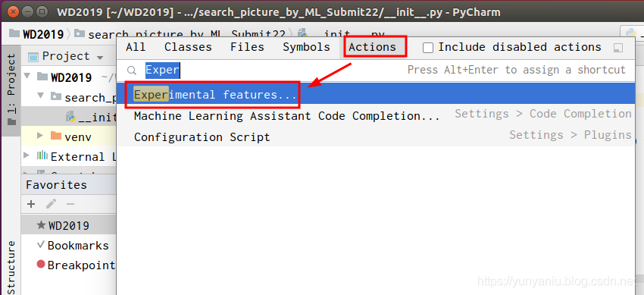Click the External Libraries icon

42,155
